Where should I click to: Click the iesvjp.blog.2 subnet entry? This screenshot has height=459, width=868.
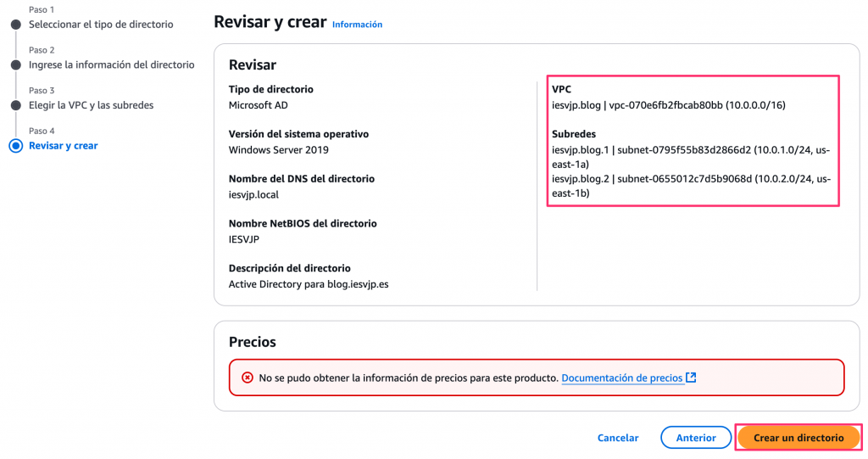coord(691,186)
